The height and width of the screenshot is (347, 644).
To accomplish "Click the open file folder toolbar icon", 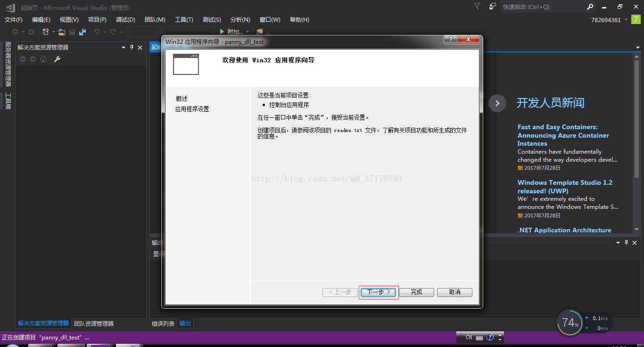I will click(x=62, y=32).
